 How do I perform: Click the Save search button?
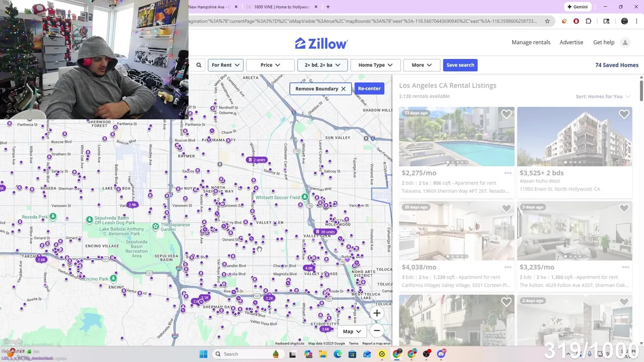pos(460,65)
